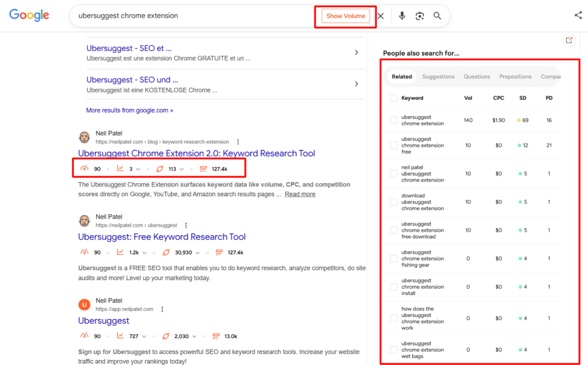Clear the search box with X icon
Viewport: 588px width, 365px height.
[x=381, y=15]
